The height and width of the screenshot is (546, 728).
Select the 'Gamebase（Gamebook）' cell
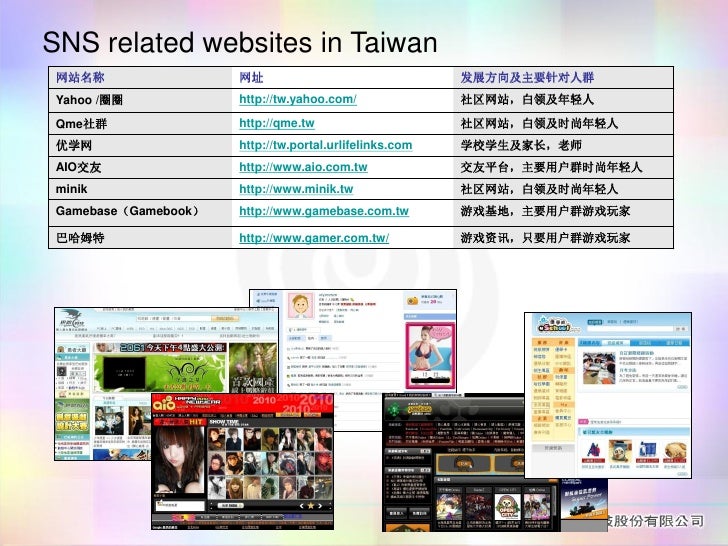point(140,213)
